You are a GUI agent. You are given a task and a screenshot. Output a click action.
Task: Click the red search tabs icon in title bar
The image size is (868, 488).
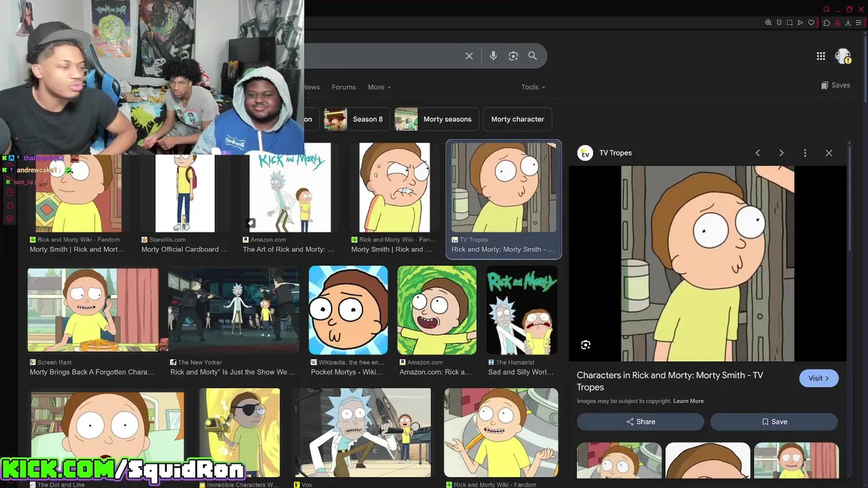click(826, 9)
